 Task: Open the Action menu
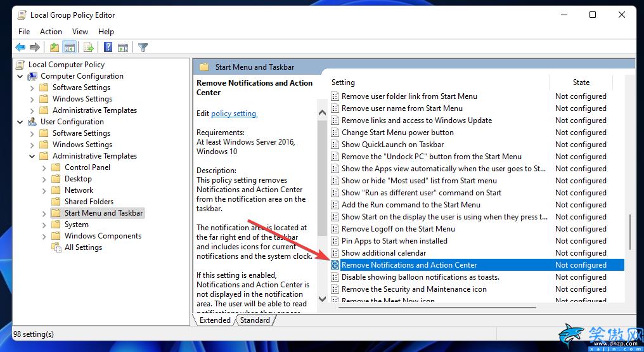tap(51, 32)
